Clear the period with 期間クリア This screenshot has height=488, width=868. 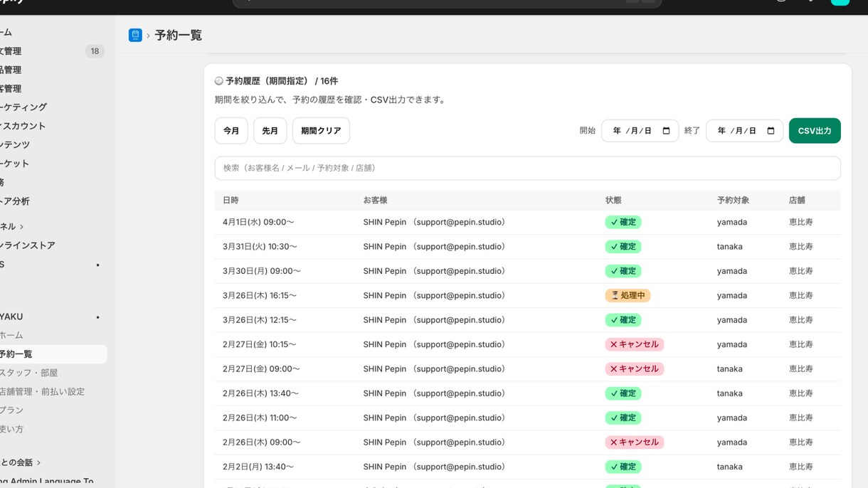(x=321, y=131)
